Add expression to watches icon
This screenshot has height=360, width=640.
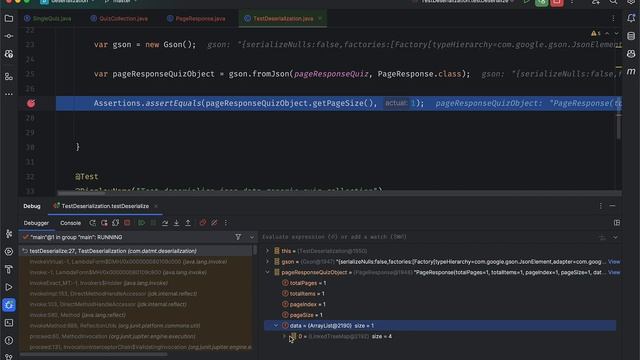coord(602,237)
